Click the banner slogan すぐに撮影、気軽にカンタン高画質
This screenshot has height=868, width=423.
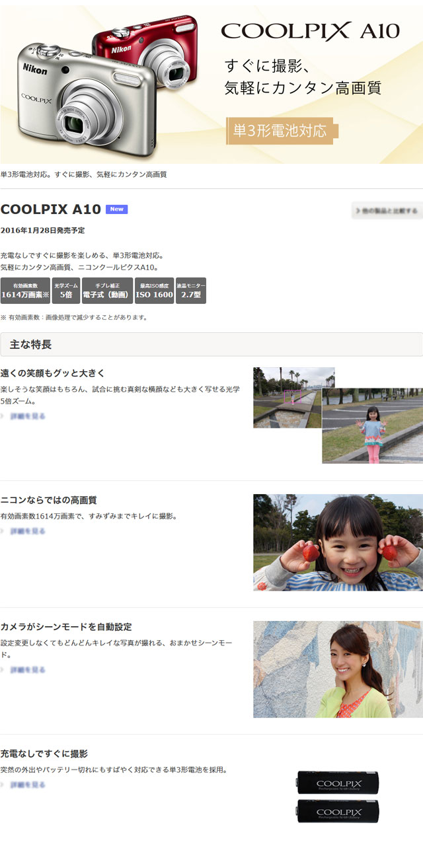click(303, 77)
